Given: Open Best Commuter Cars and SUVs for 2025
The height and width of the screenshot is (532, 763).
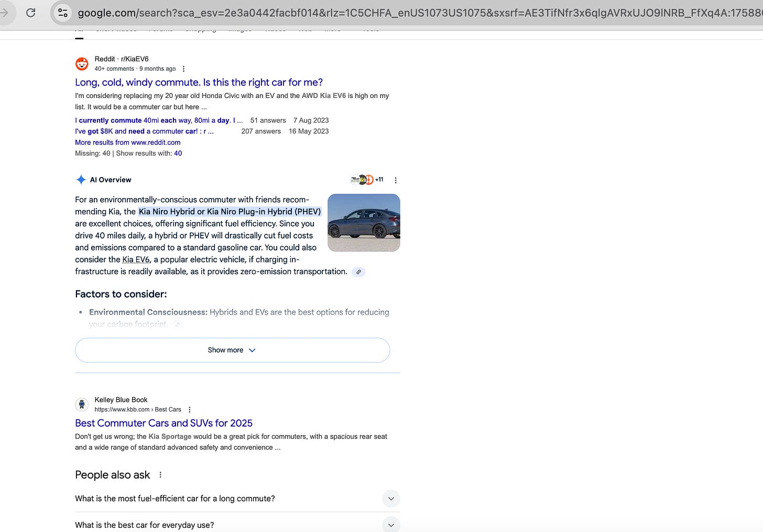Looking at the screenshot, I should pyautogui.click(x=163, y=423).
